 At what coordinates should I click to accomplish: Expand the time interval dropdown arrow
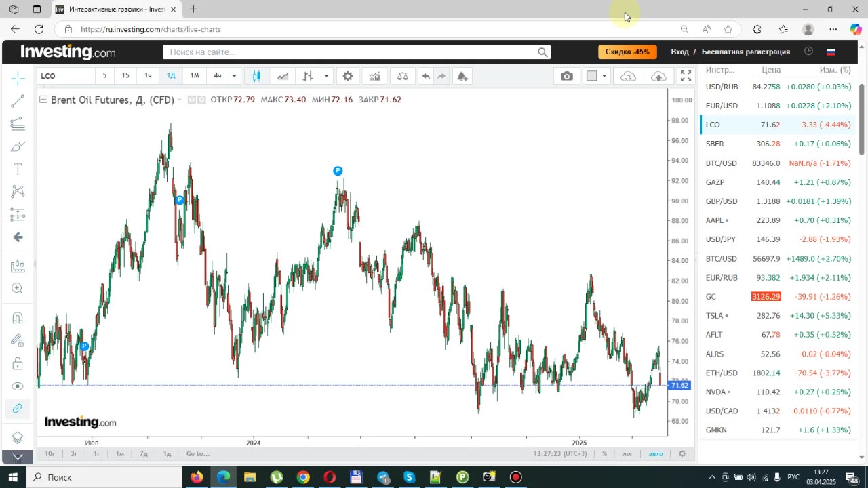[234, 76]
